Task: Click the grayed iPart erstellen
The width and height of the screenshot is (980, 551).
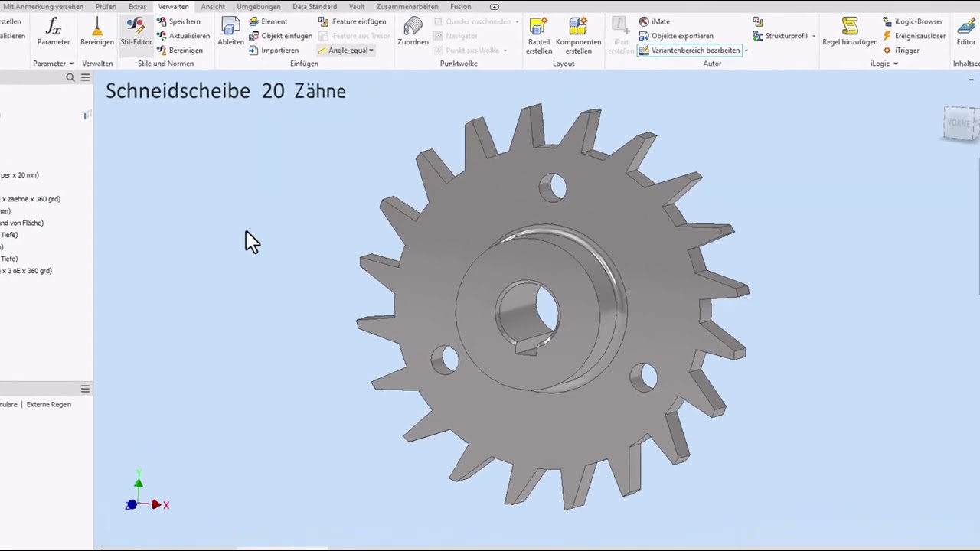Action: (621, 36)
